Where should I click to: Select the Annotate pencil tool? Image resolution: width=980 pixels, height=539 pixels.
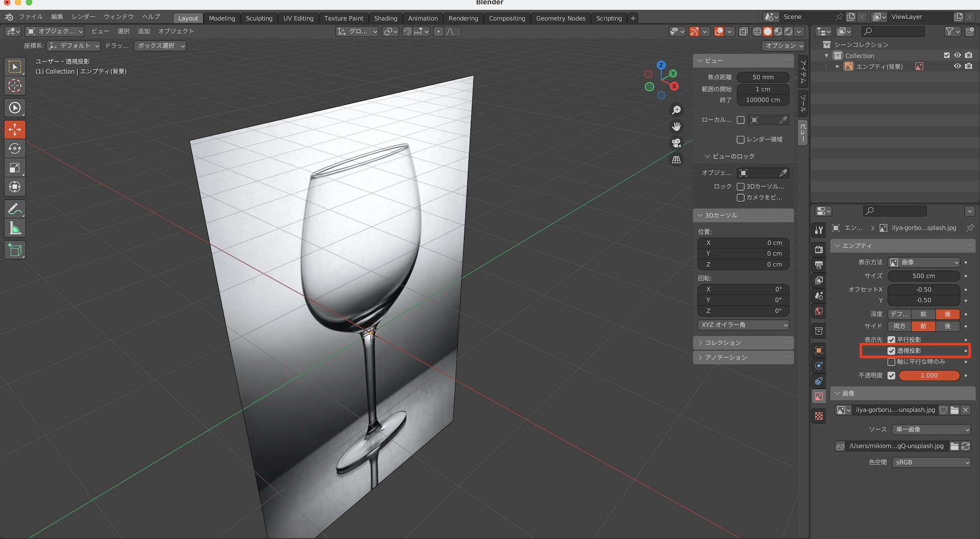[15, 209]
